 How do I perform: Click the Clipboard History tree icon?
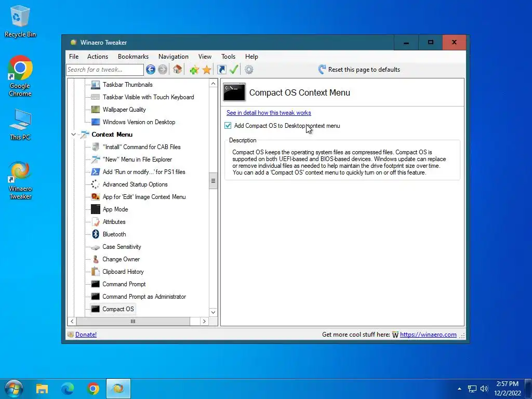pyautogui.click(x=96, y=271)
